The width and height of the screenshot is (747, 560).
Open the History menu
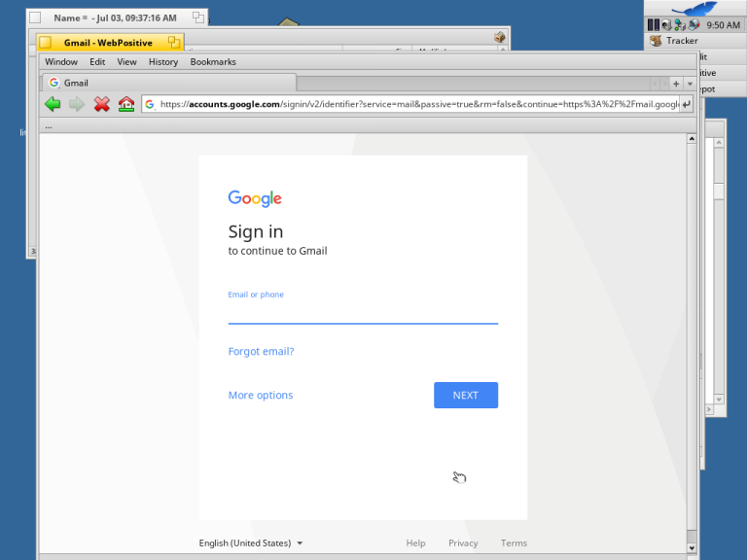click(163, 61)
